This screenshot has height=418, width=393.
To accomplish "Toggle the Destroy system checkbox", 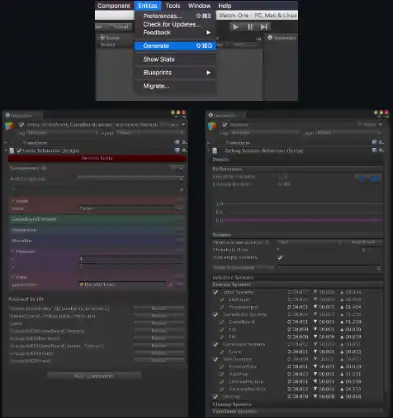I will point(215,397).
